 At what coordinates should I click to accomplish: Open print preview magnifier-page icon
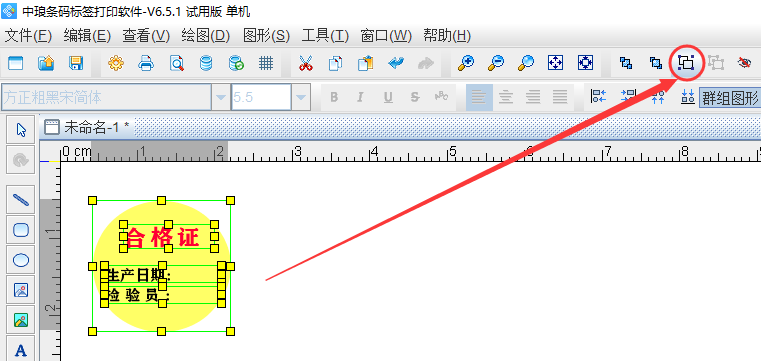pyautogui.click(x=176, y=63)
